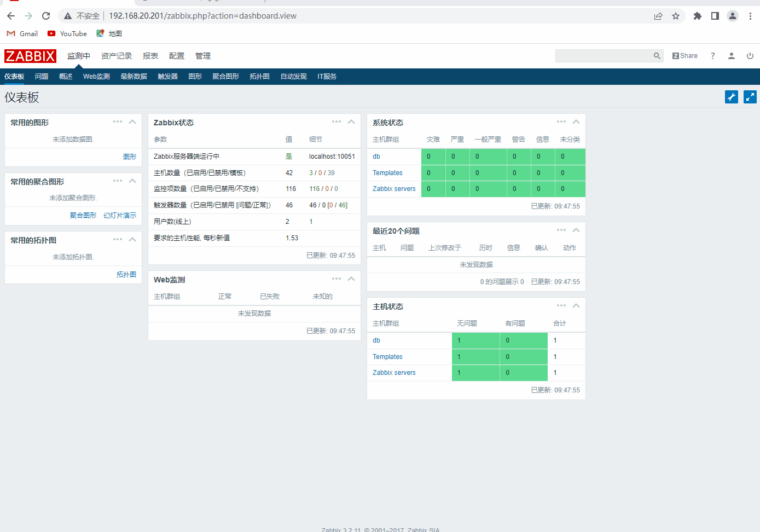760x532 pixels.
Task: Click the search magnifier icon
Action: click(657, 55)
